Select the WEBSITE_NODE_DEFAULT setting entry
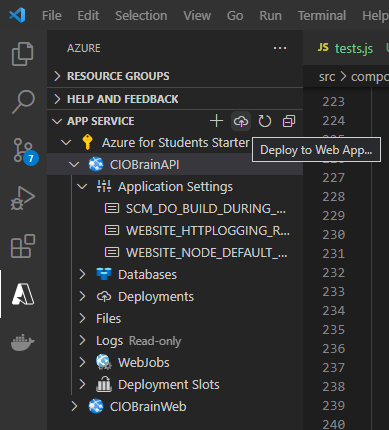 196,253
